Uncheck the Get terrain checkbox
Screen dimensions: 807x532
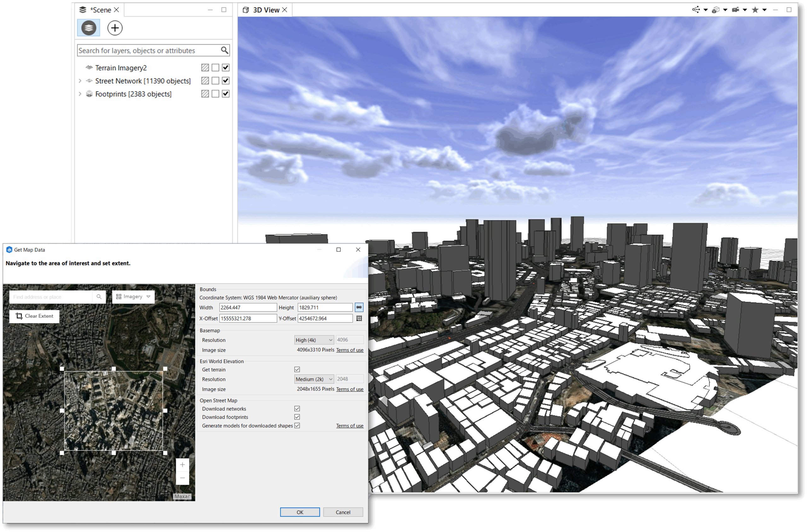click(x=297, y=369)
